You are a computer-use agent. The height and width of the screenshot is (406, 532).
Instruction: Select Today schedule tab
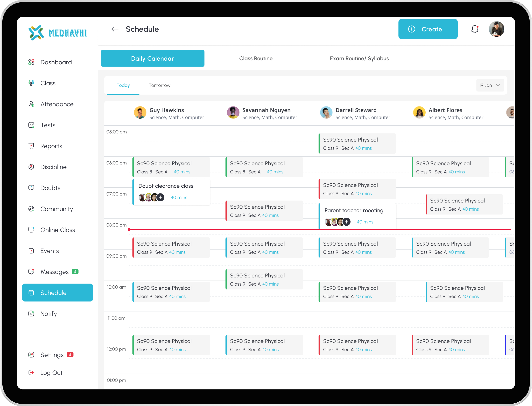(123, 85)
